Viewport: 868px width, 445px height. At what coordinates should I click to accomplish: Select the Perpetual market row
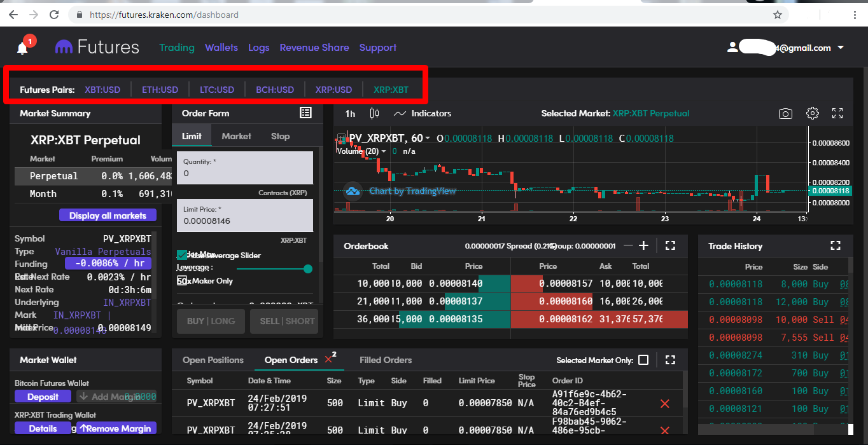(x=94, y=176)
